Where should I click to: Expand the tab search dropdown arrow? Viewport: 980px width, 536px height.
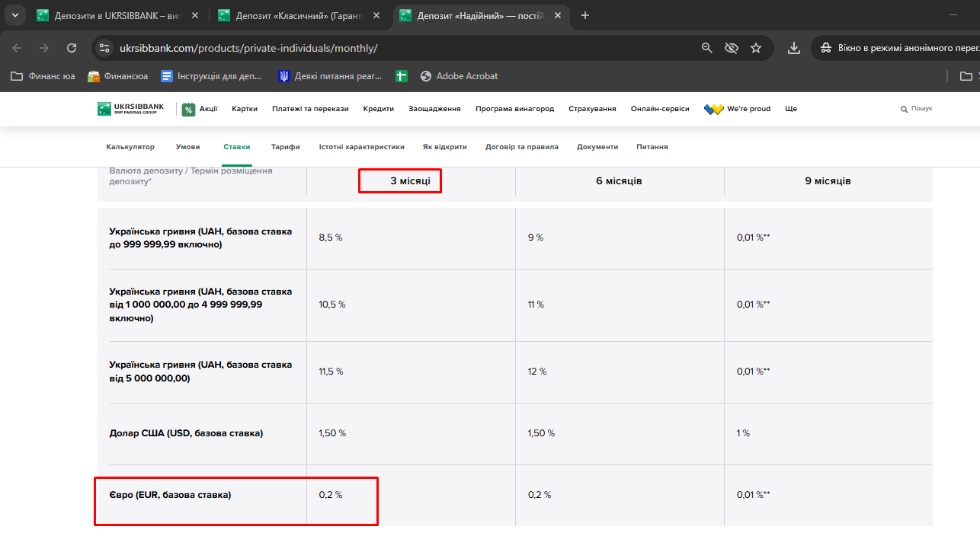pos(14,15)
